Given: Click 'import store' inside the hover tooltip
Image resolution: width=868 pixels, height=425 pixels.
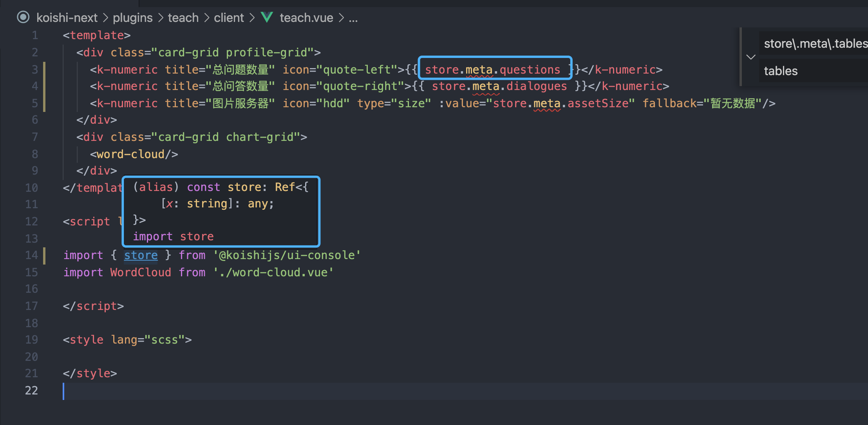Looking at the screenshot, I should (173, 236).
